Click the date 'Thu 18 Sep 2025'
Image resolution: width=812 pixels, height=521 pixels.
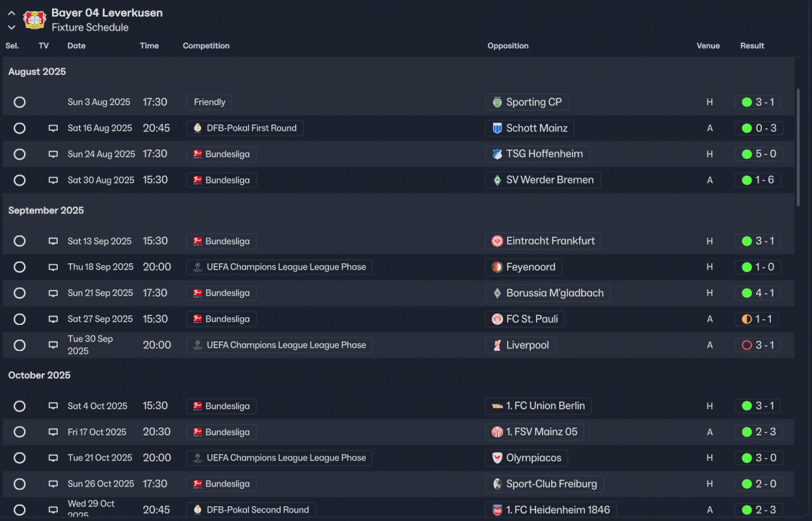pos(101,267)
